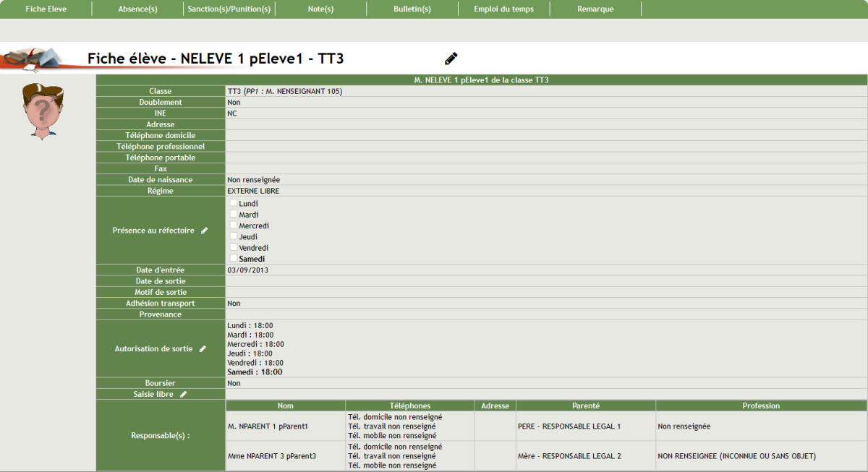This screenshot has width=868, height=472.
Task: Click the Autorisation de sortie edit pencil
Action: coord(203,348)
